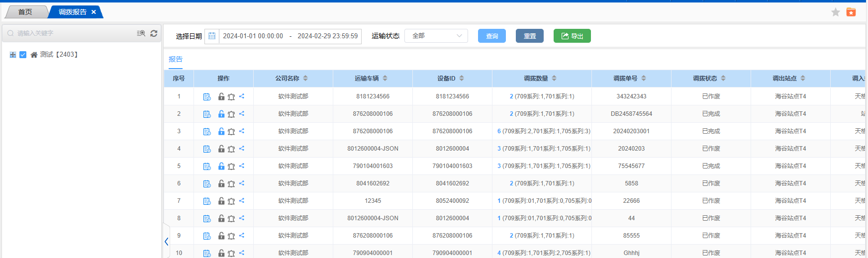Click the report detail icon in row 1

click(x=207, y=96)
